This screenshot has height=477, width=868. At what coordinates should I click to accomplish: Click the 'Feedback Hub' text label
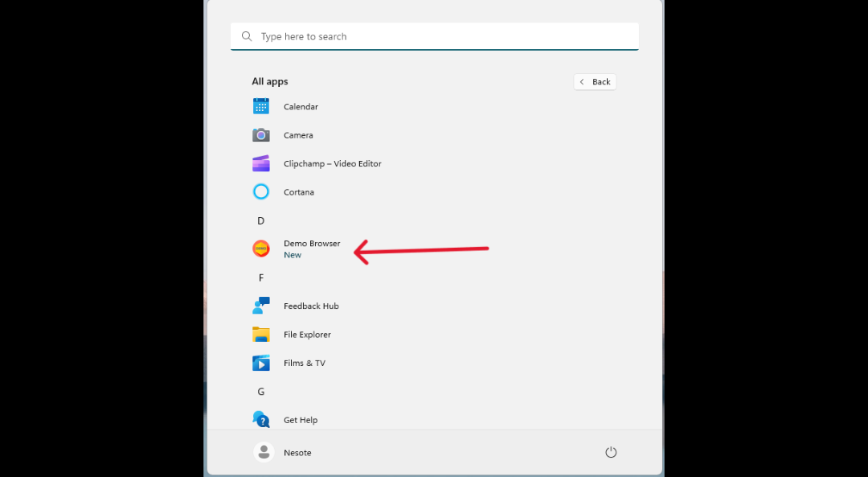click(311, 306)
